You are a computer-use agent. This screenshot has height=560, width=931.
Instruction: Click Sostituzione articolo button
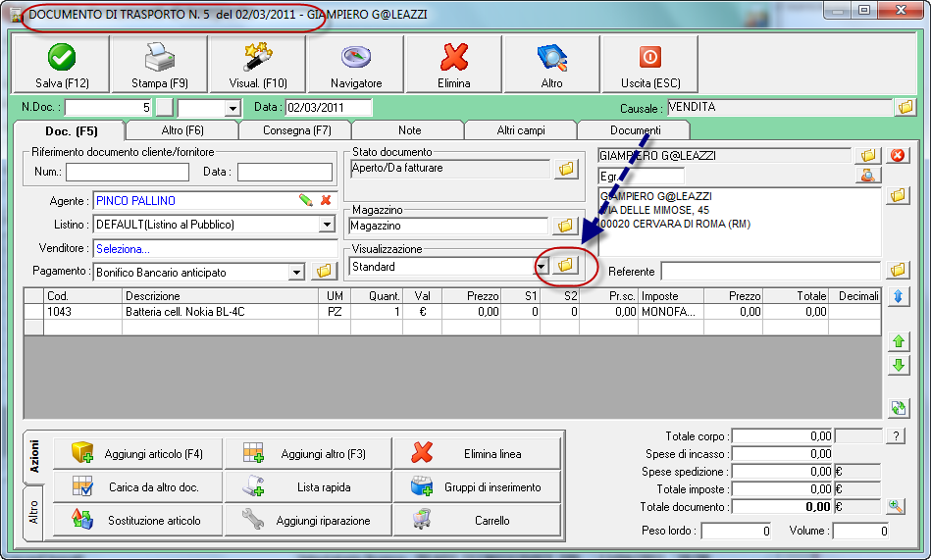click(x=137, y=520)
